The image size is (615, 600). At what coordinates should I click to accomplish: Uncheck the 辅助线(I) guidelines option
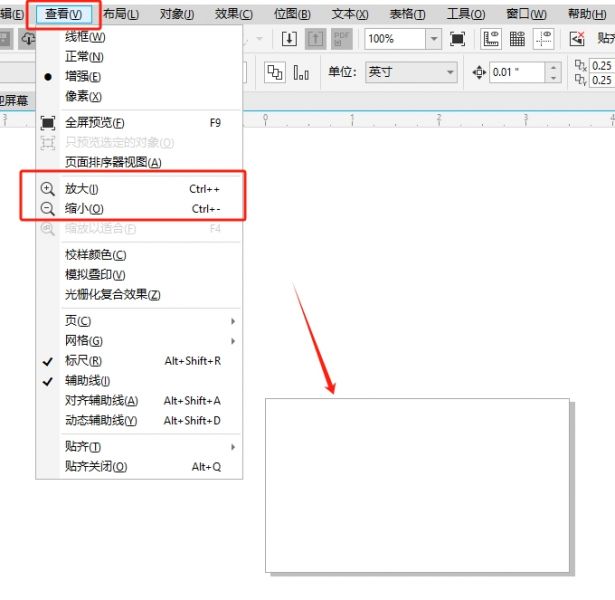(139, 380)
